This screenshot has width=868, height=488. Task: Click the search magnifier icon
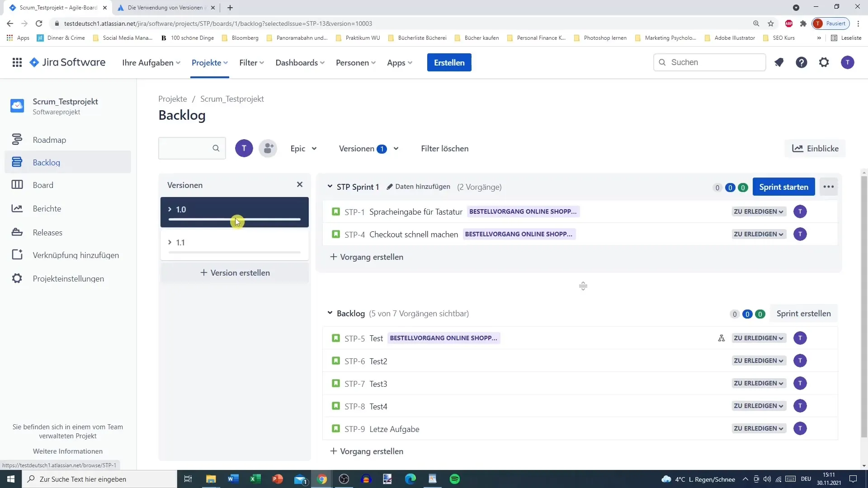[216, 148]
